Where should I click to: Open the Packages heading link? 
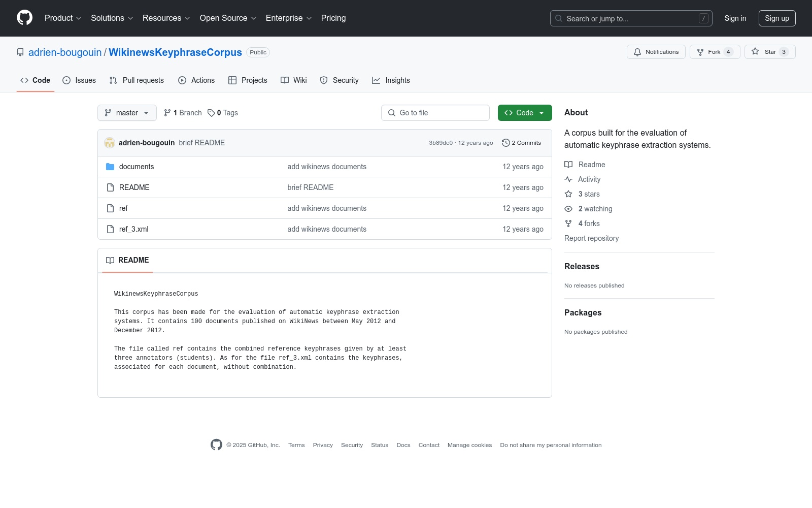tap(583, 313)
